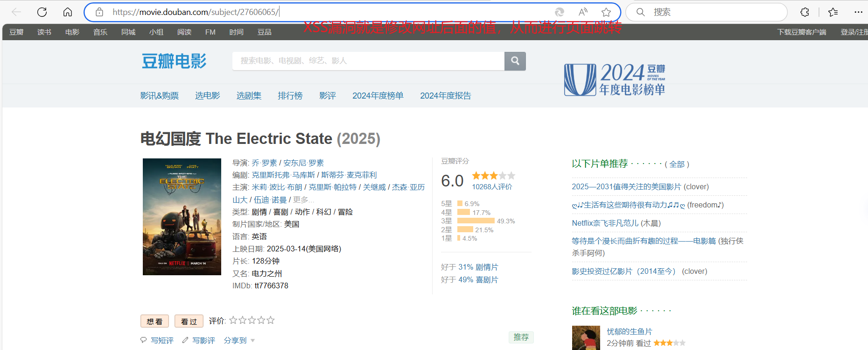Click the 豆瓣电影 logo

pyautogui.click(x=174, y=61)
